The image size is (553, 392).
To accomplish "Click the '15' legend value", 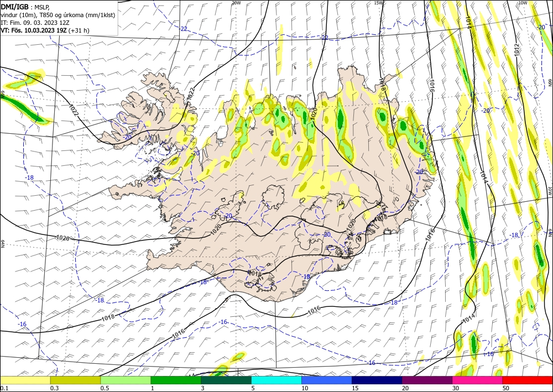I will point(355,388).
